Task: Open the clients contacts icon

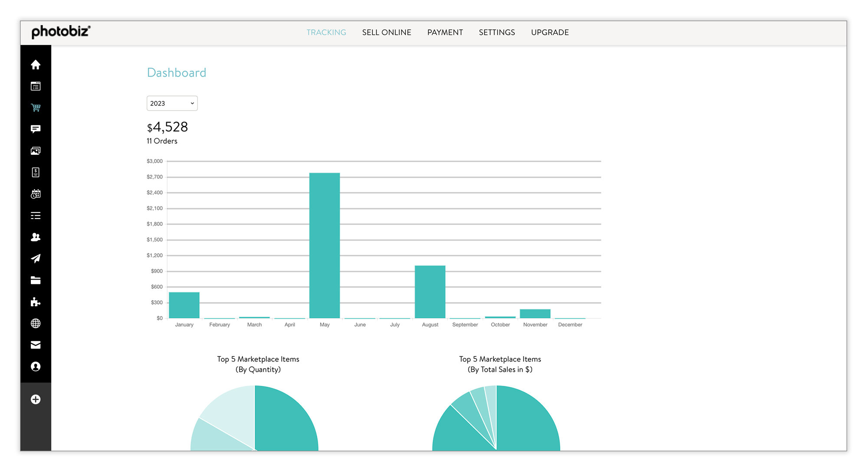Action: pyautogui.click(x=36, y=237)
